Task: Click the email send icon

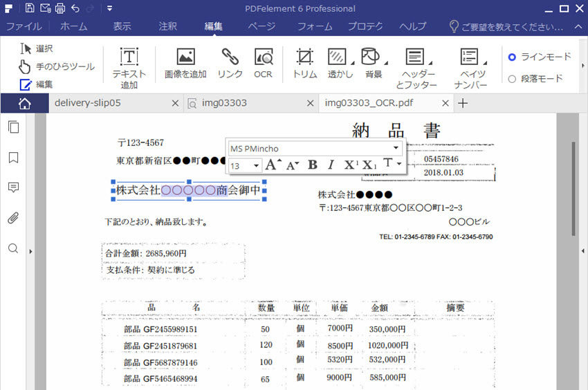Action: click(x=45, y=8)
